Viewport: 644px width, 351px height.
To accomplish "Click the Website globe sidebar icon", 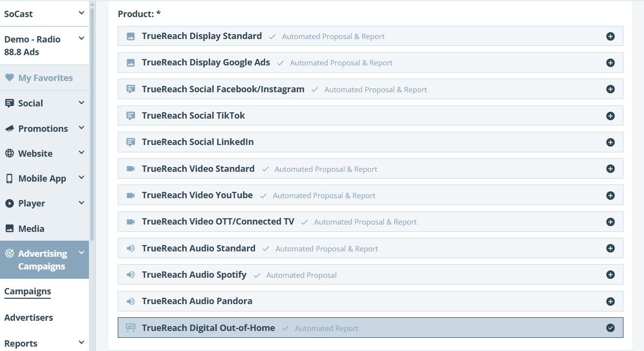I will [9, 153].
